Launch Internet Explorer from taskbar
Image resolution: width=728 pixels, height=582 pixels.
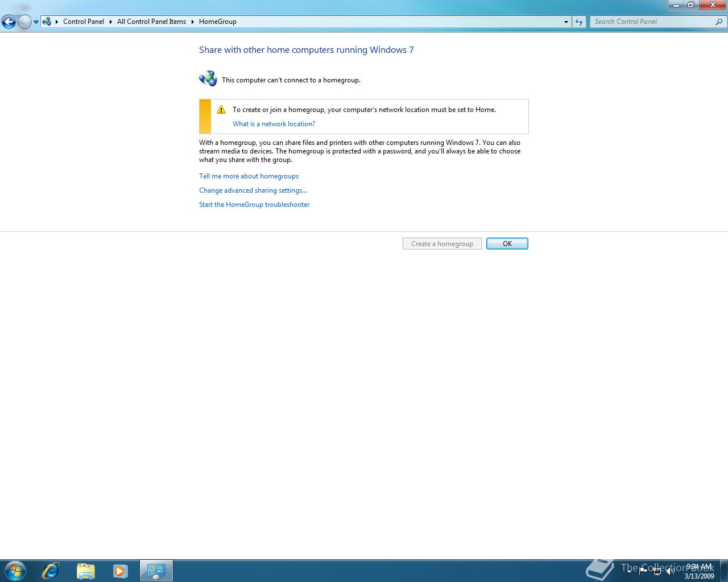(x=51, y=571)
